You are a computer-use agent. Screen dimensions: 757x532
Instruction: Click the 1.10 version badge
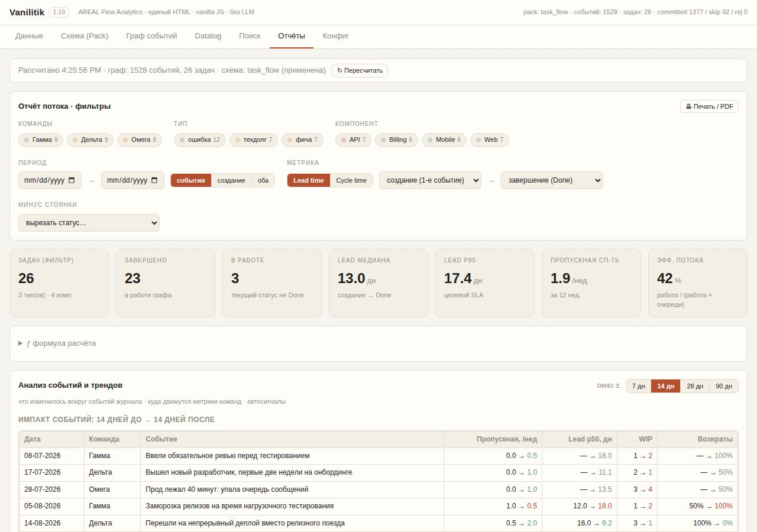coord(59,12)
